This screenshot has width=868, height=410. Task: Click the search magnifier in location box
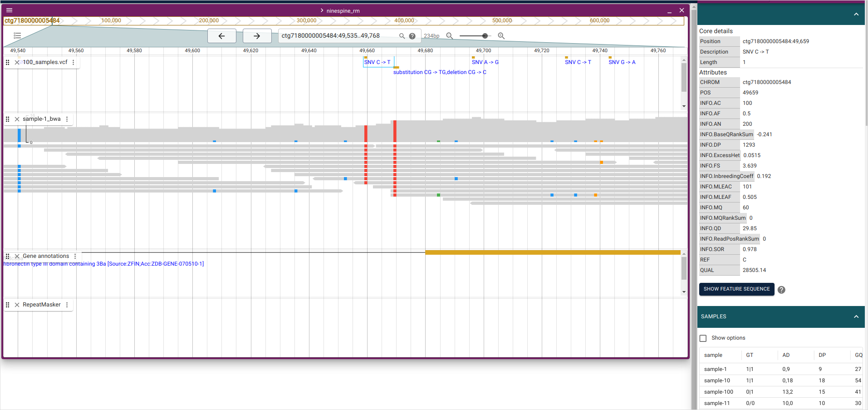pos(402,36)
